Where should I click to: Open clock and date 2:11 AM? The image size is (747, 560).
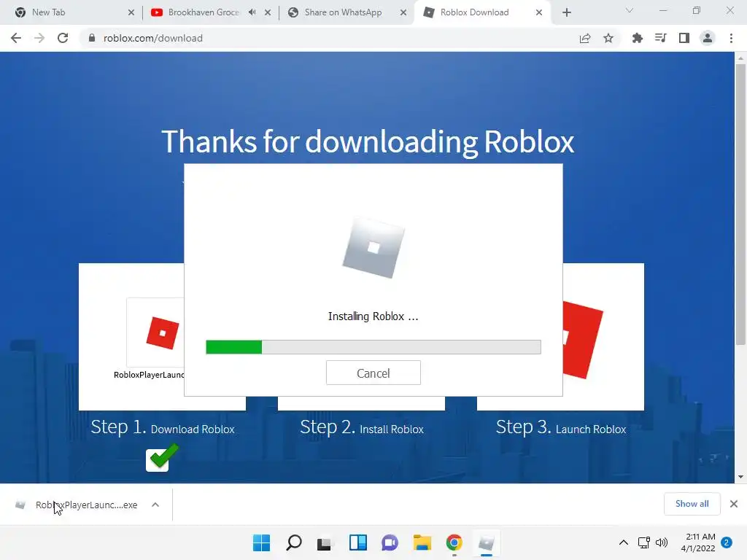pos(698,542)
